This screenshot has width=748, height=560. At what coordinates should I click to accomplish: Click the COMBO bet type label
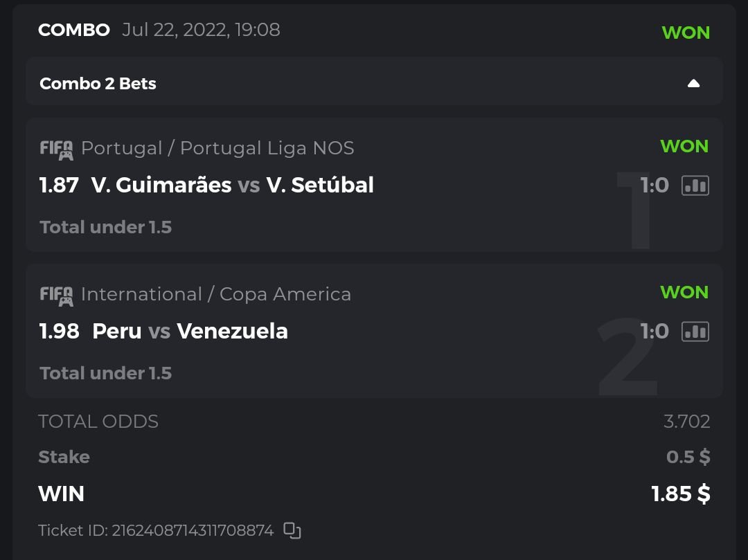click(73, 30)
